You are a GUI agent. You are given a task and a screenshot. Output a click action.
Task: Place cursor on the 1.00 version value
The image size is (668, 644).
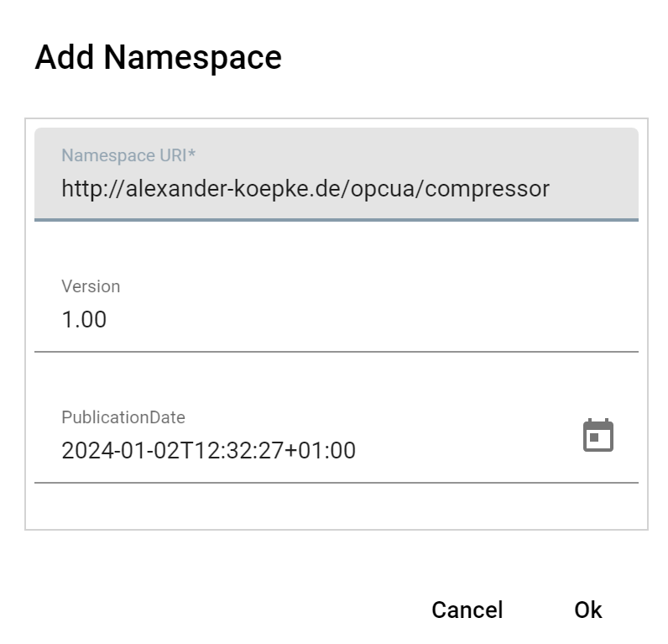[84, 319]
